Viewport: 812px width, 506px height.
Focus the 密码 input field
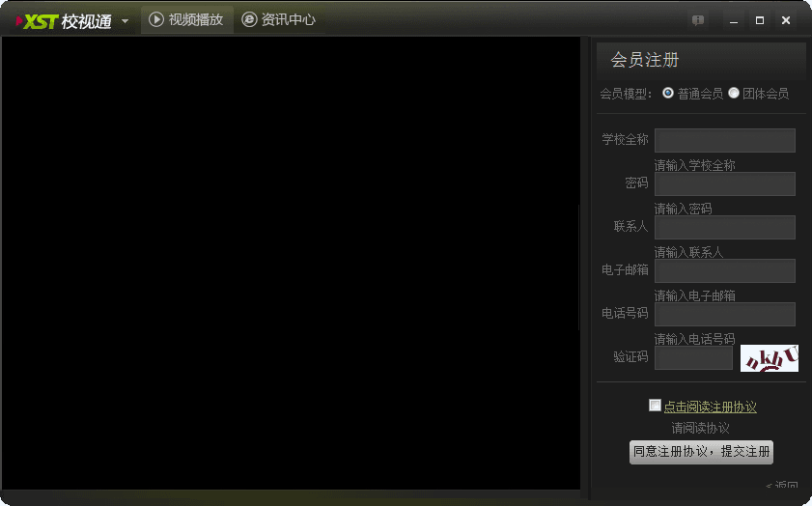point(724,183)
